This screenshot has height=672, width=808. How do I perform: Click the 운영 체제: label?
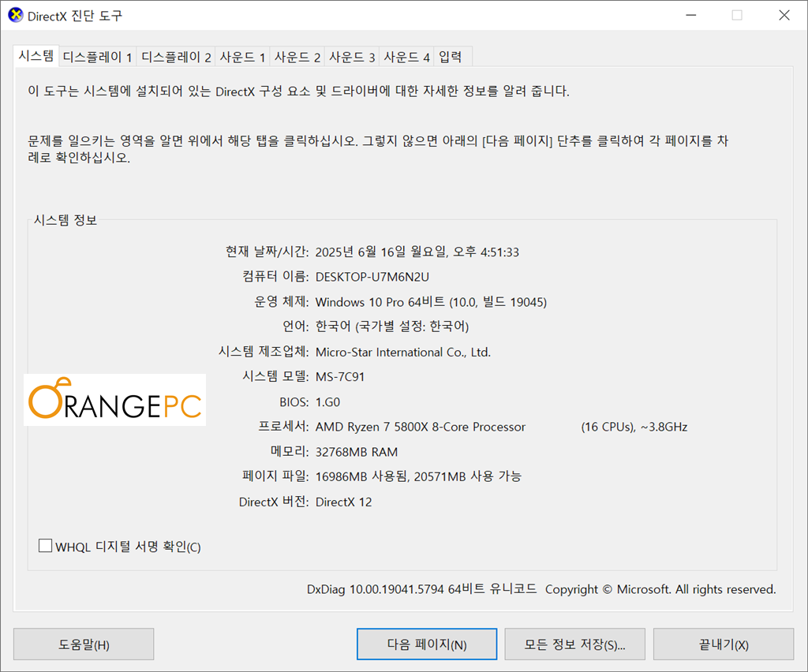[x=282, y=302]
